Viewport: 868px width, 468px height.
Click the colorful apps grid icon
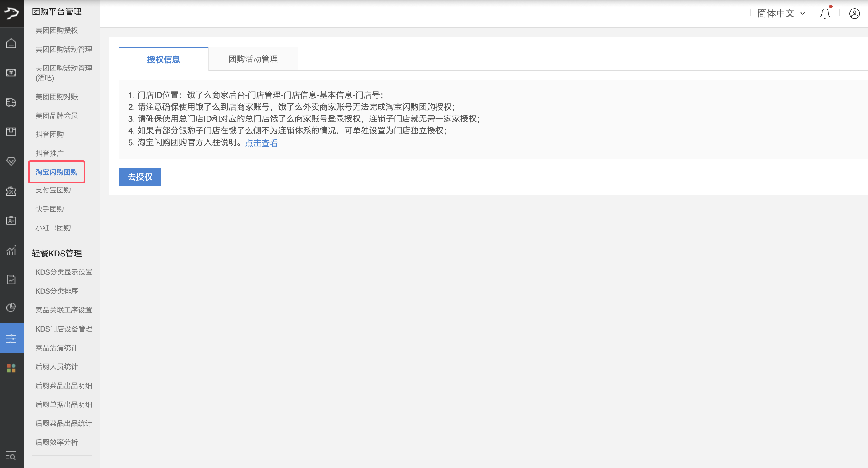click(x=11, y=368)
